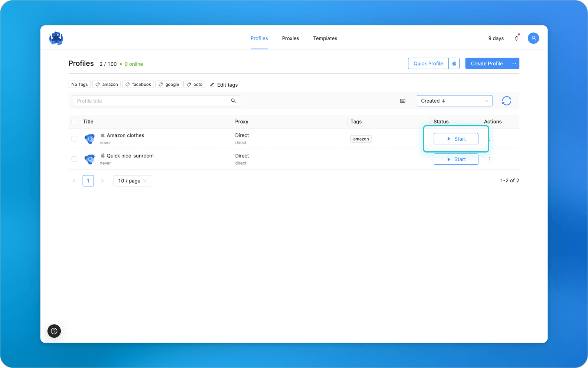Click the Create Profile button
Screen dimensions: 588x368
pyautogui.click(x=486, y=63)
